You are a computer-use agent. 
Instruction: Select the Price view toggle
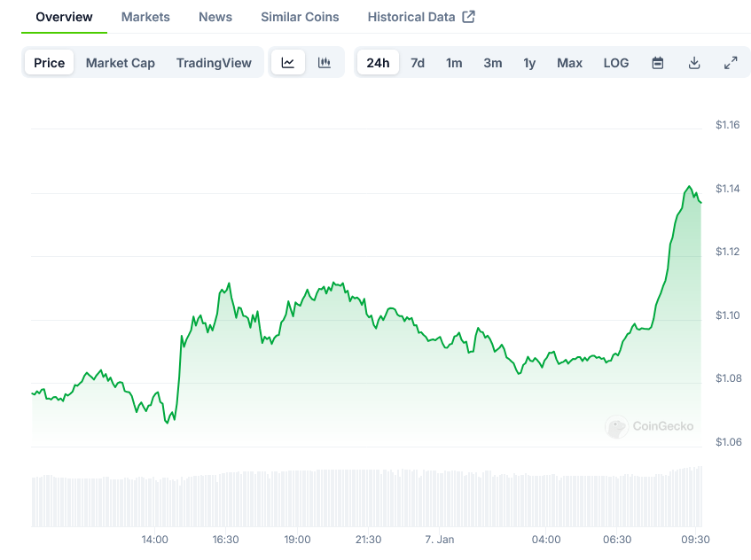tap(50, 63)
